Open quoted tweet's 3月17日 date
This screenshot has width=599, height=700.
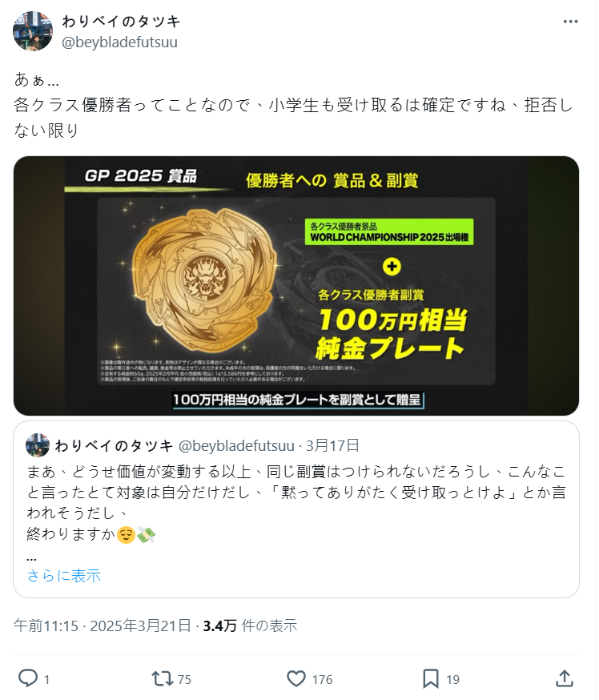tap(332, 445)
